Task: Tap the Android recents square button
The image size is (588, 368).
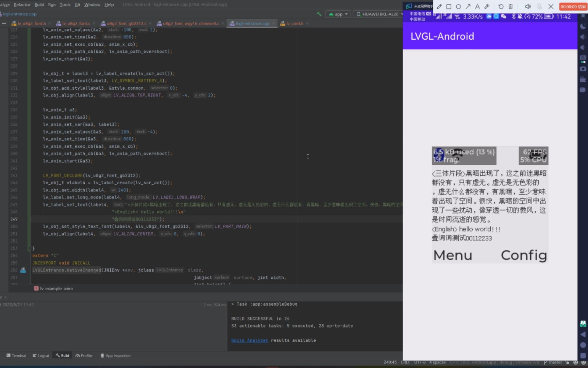Action: pos(583,355)
